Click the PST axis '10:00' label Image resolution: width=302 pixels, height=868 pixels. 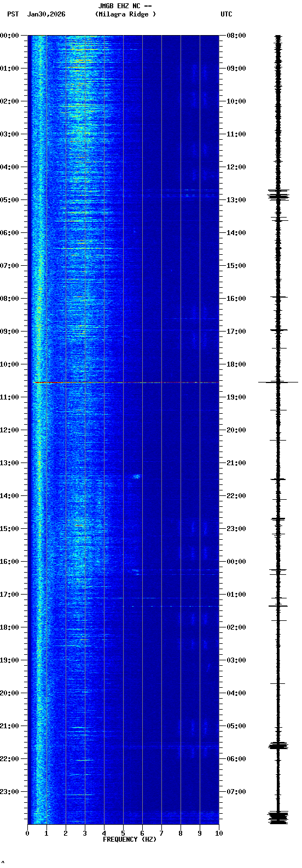[9, 364]
